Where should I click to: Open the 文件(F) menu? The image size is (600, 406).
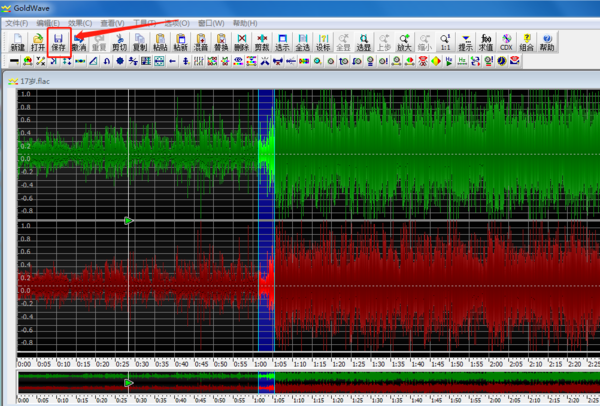tap(17, 22)
